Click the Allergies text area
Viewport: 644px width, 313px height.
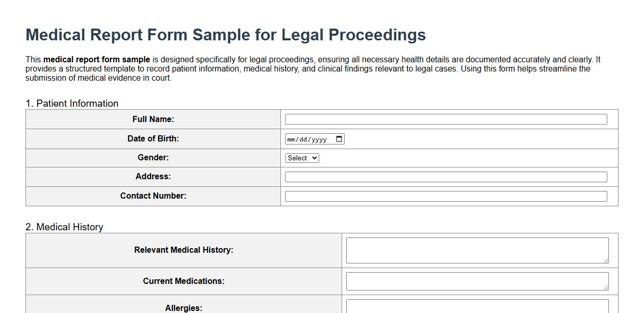coord(477,308)
